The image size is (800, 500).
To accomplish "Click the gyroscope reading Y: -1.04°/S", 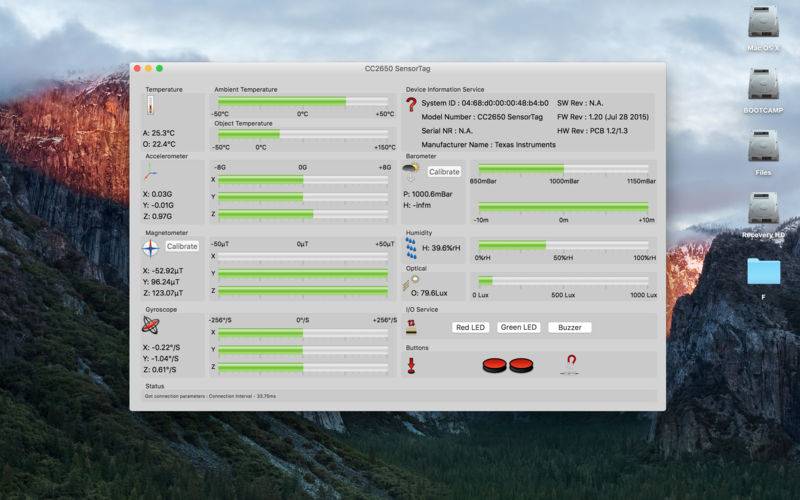I will [161, 359].
